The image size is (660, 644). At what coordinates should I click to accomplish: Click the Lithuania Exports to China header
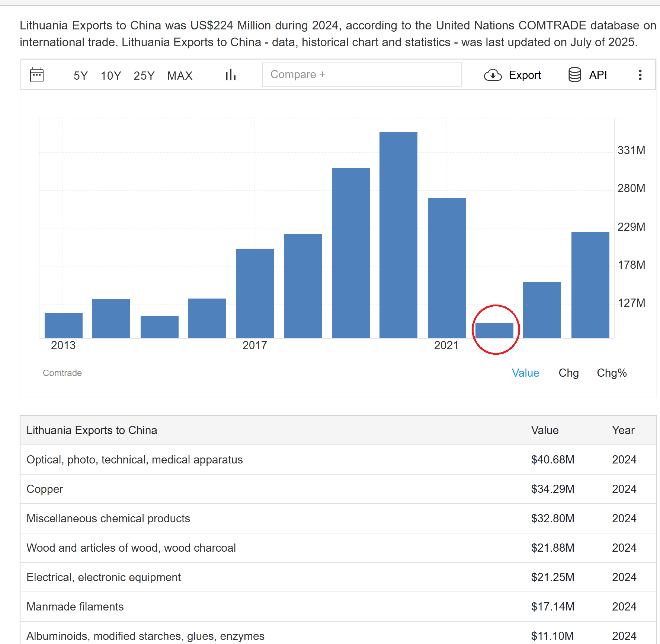tap(92, 430)
